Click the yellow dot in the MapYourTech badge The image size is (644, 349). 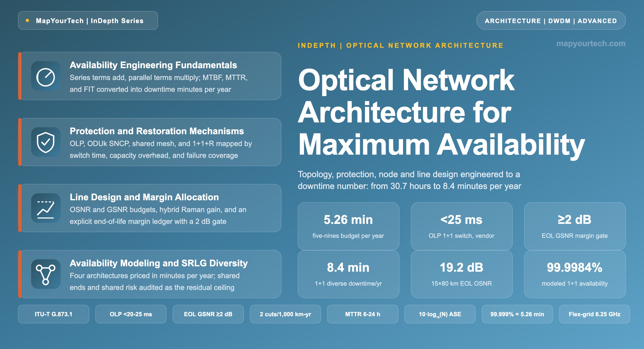coord(27,20)
